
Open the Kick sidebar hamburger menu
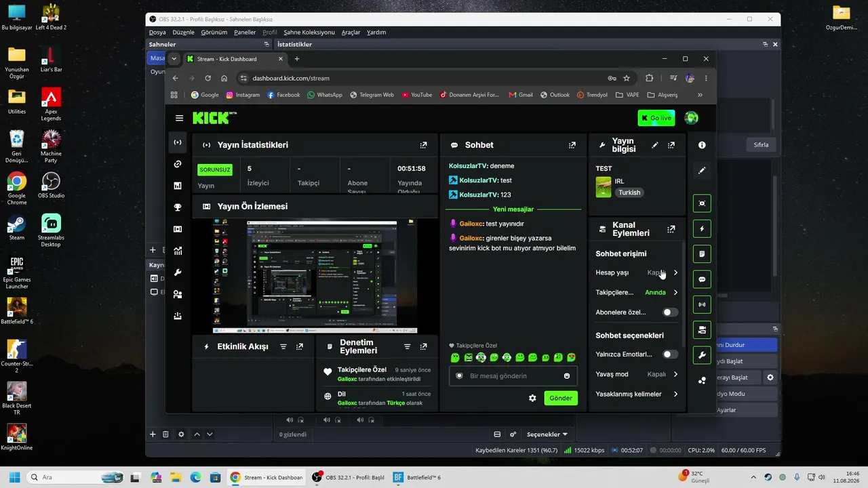coord(179,118)
